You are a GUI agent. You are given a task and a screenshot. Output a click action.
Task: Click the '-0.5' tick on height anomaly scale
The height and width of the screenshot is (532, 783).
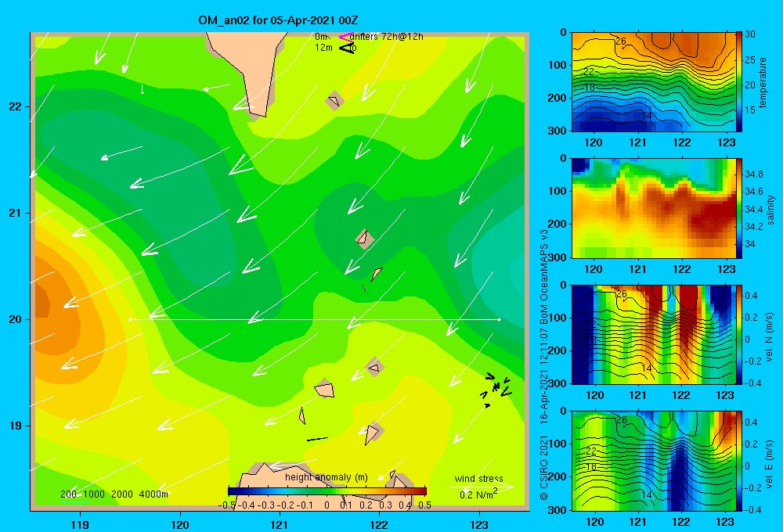[227, 505]
